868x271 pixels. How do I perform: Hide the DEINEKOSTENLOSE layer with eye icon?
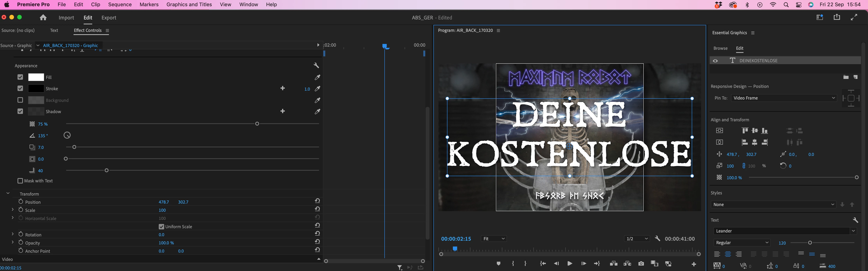[x=715, y=61]
